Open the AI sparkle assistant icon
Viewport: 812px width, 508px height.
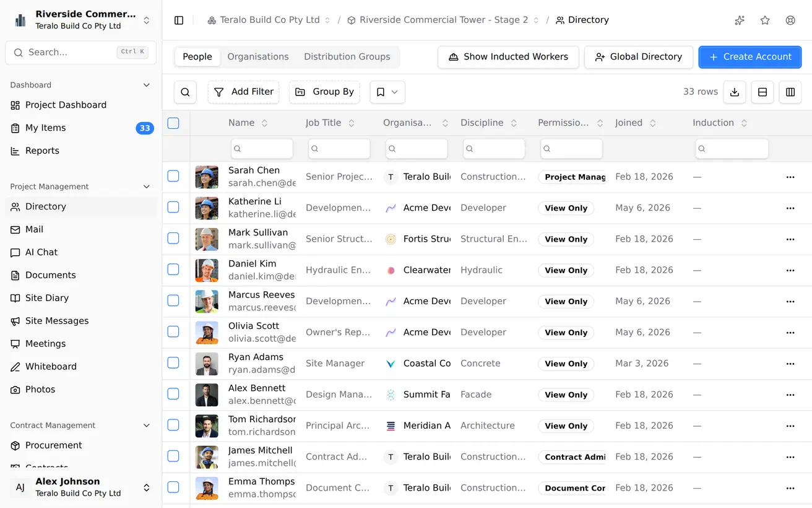740,20
